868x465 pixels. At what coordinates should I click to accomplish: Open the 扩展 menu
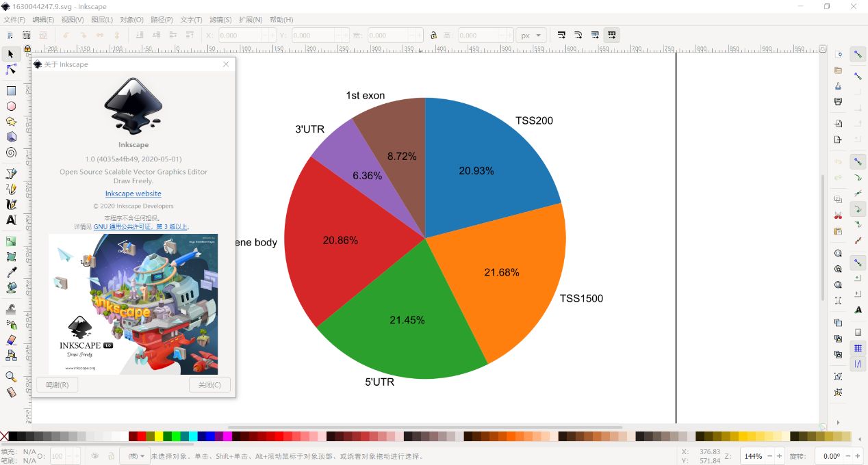pyautogui.click(x=251, y=20)
